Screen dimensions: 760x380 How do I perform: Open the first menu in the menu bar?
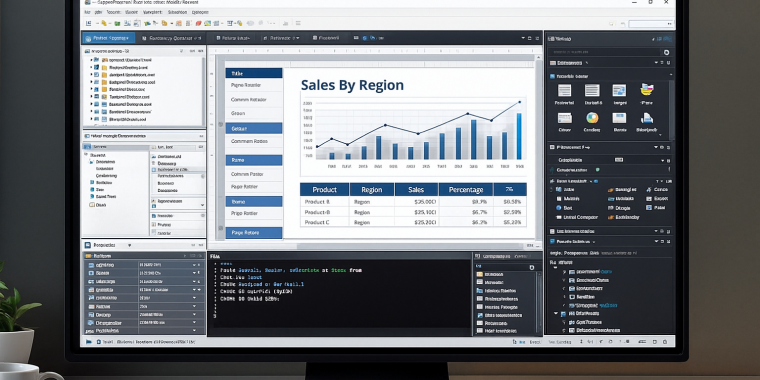pyautogui.click(x=88, y=11)
